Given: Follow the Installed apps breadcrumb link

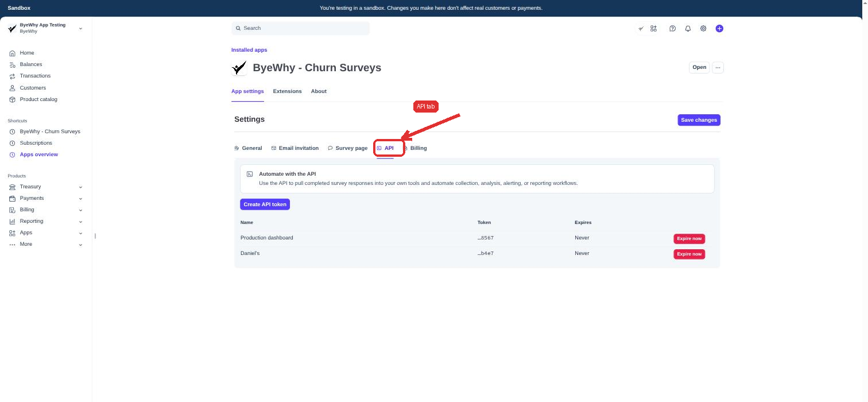Looking at the screenshot, I should click(249, 50).
